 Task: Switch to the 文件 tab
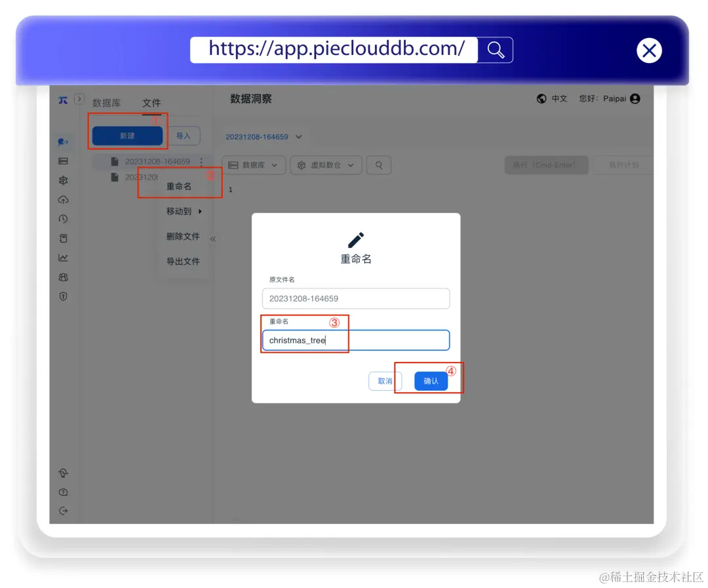click(x=151, y=103)
